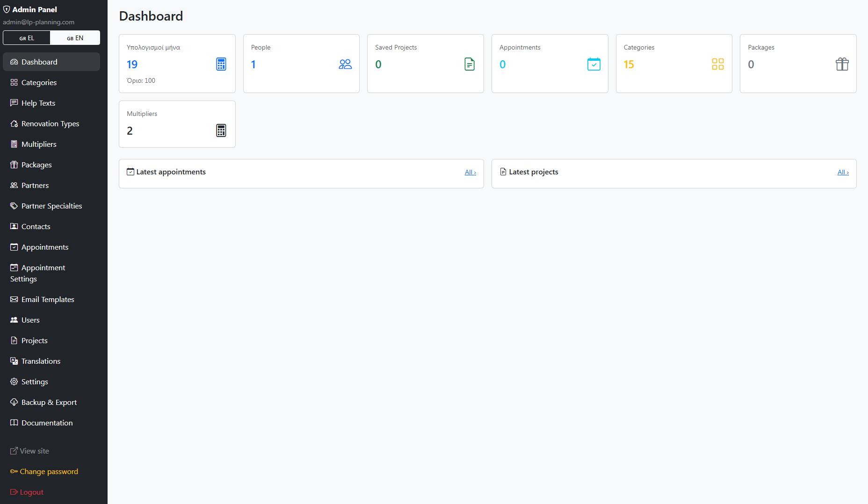Click the Email Templates envelope icon
Viewport: 868px width, 504px height.
coord(14,299)
